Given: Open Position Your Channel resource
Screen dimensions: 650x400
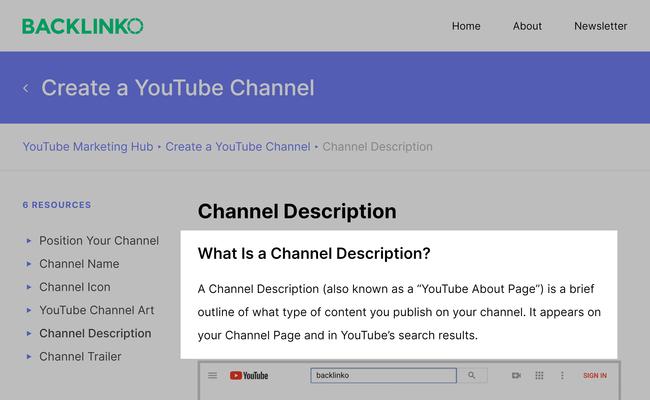Looking at the screenshot, I should point(99,241).
